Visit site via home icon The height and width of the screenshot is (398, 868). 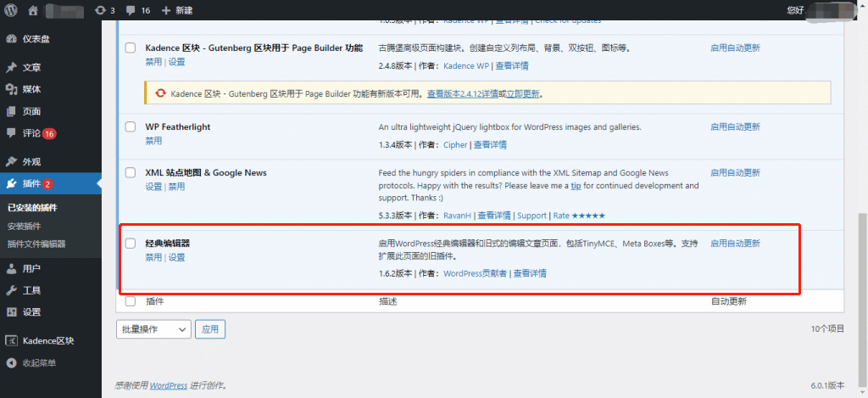click(33, 10)
